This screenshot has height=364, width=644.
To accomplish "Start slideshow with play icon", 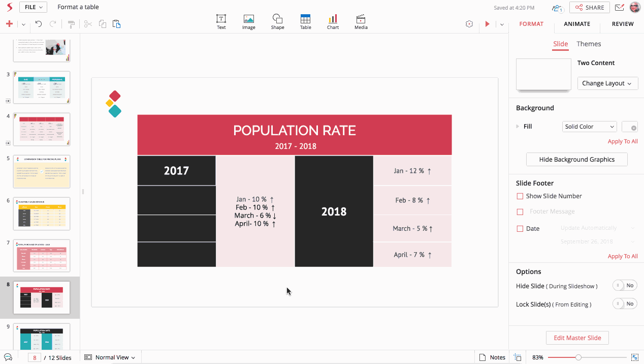I will click(x=488, y=24).
